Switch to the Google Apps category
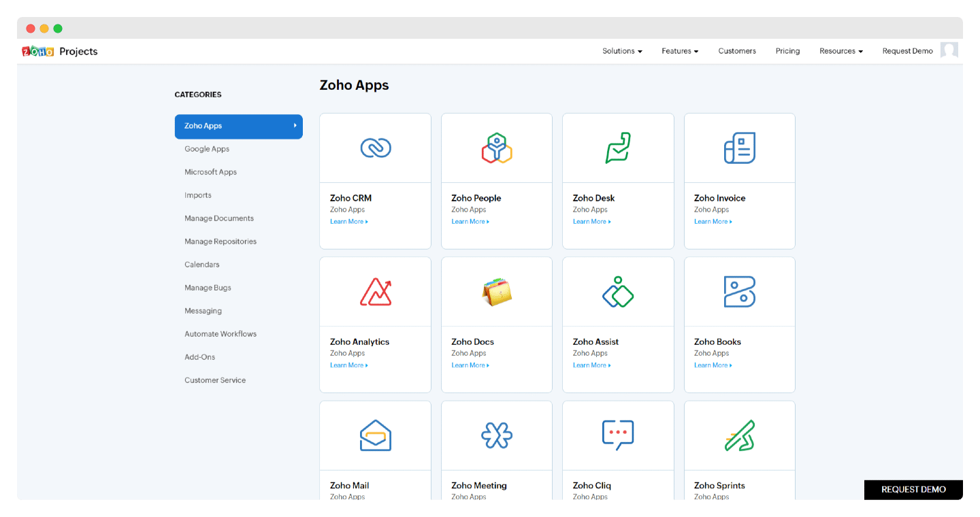Screen dimensions: 980x517 (207, 149)
